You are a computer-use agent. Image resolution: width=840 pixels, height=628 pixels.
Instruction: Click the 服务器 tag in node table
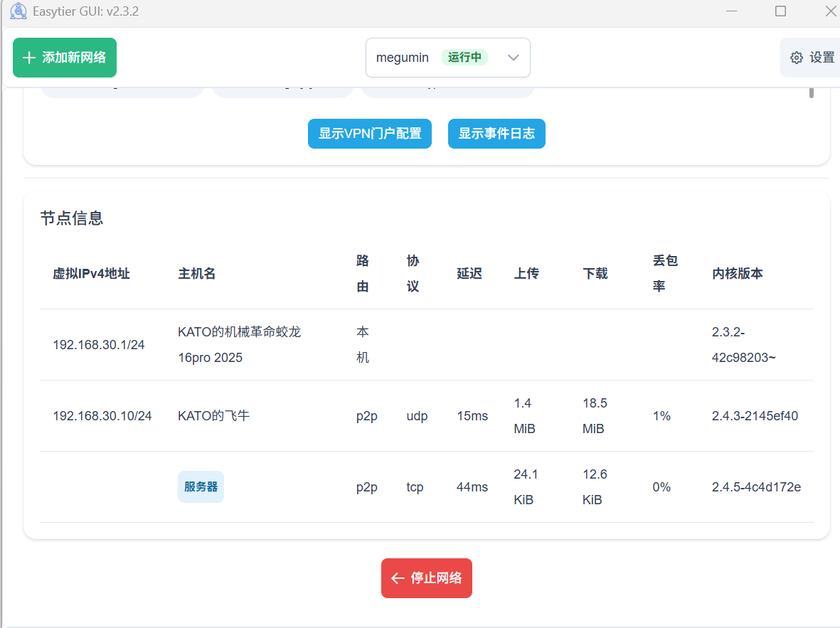(201, 487)
